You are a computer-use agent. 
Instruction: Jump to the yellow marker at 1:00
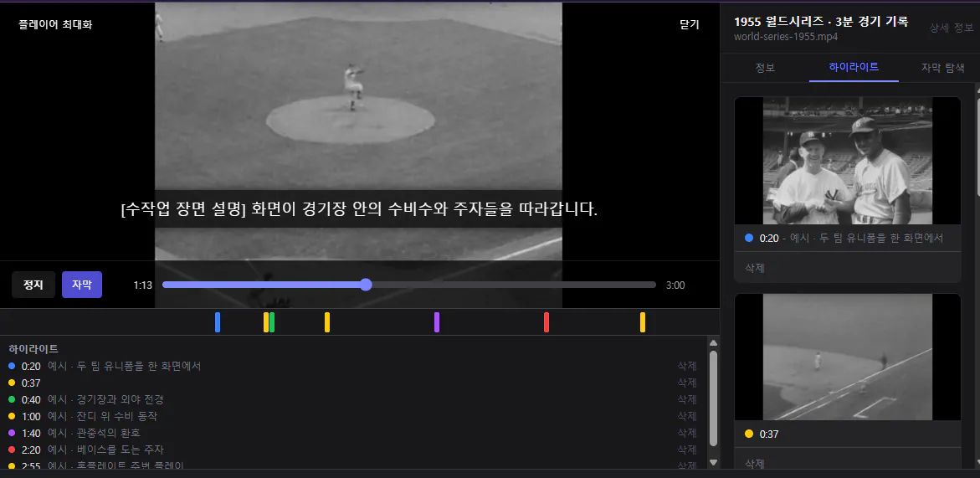point(327,322)
